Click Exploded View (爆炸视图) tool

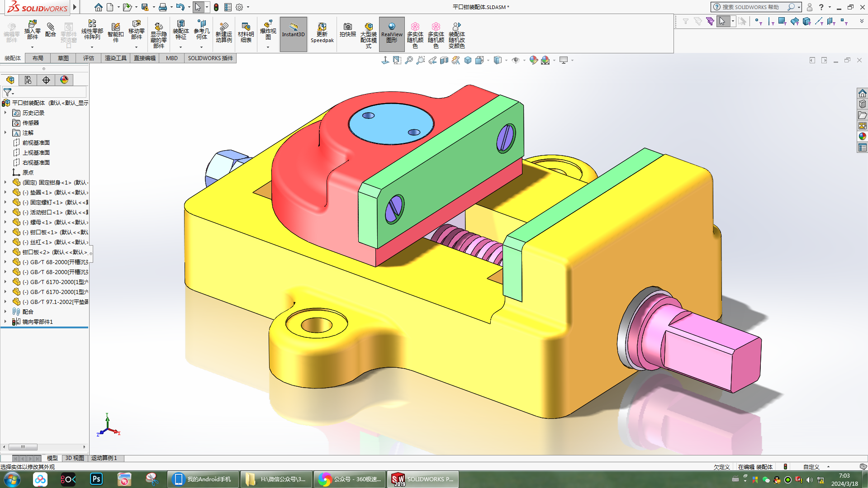268,30
